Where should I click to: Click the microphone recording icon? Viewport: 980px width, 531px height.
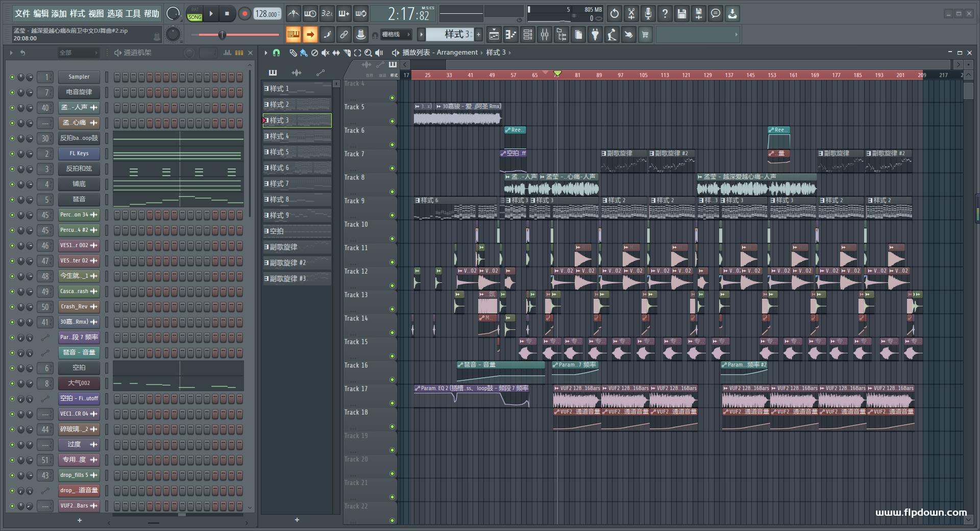coord(648,14)
